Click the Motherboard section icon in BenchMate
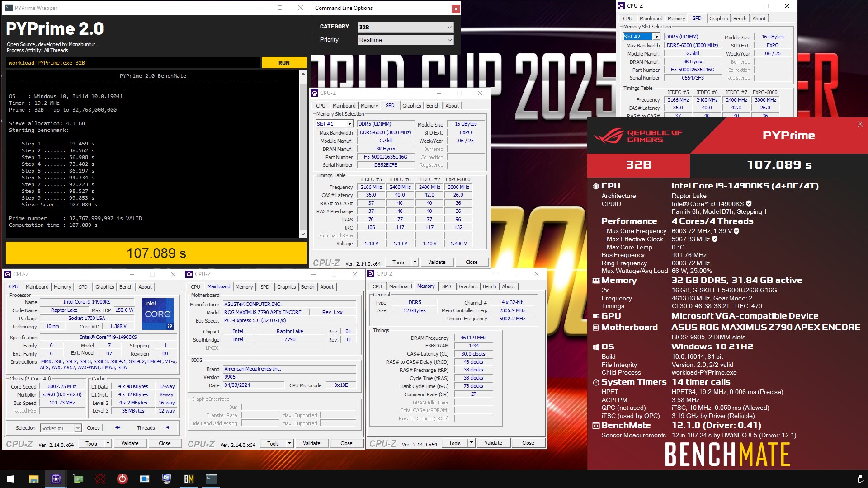868x488 pixels. tap(596, 328)
